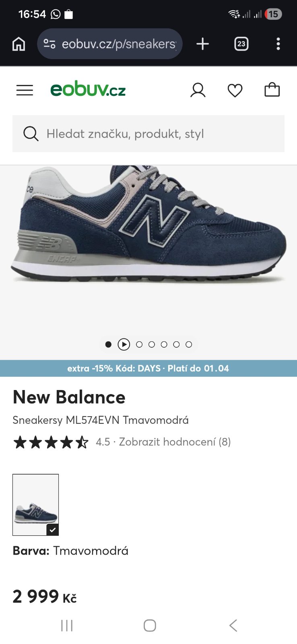Open the wishlist heart icon
Viewport: 297px width, 644px height.
pyautogui.click(x=235, y=90)
